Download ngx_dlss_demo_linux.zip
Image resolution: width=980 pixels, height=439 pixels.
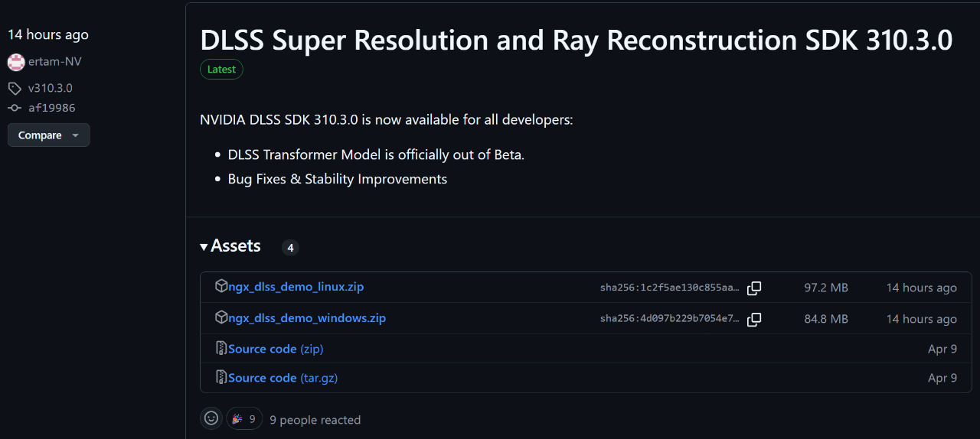click(x=296, y=287)
